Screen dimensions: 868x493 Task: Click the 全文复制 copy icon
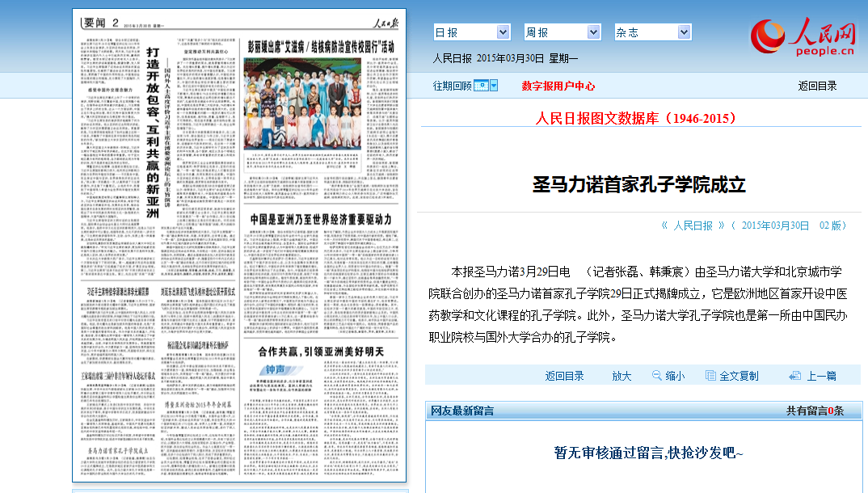click(710, 376)
